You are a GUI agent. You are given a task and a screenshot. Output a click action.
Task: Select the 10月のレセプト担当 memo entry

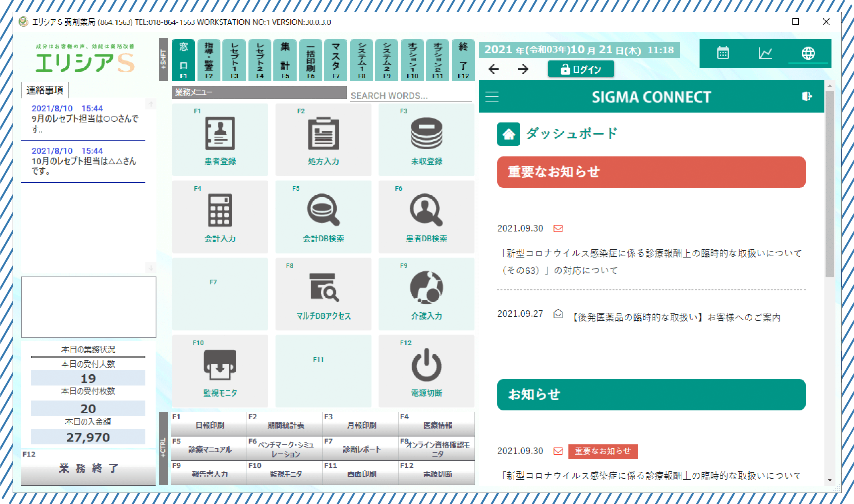click(83, 162)
